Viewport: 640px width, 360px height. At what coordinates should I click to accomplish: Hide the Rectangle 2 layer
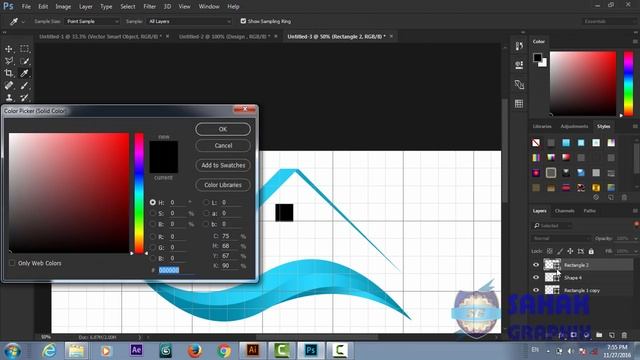click(536, 265)
